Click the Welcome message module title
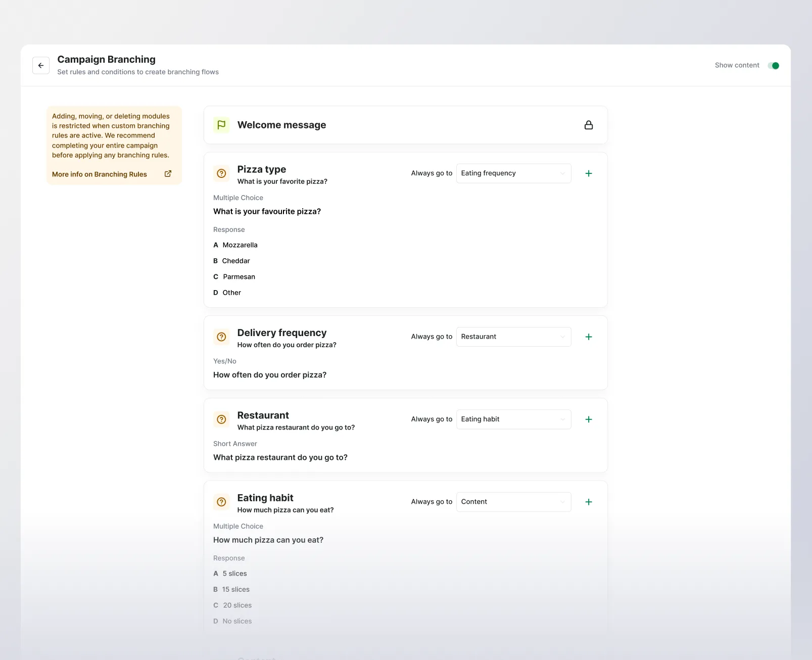Screen dimensions: 812x660 281,125
